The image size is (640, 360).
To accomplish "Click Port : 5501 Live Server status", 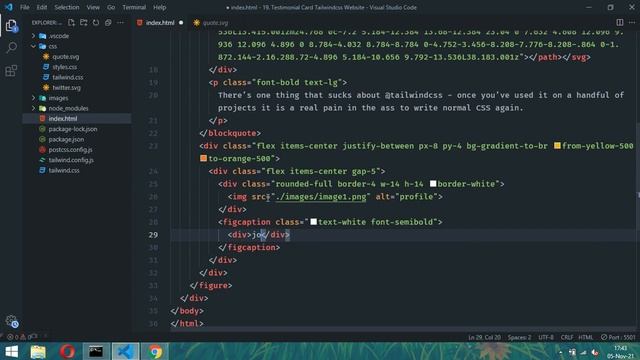I will pos(618,337).
